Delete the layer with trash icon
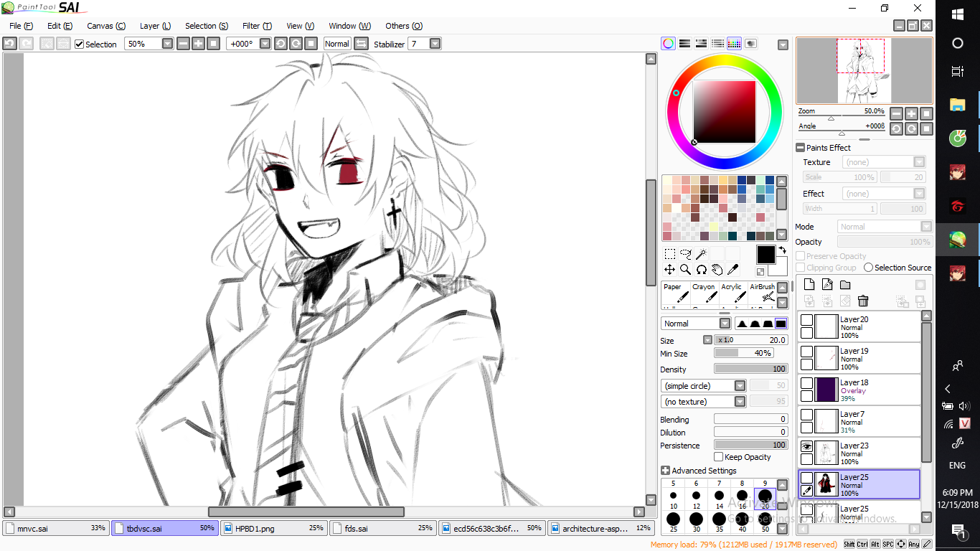 point(863,301)
